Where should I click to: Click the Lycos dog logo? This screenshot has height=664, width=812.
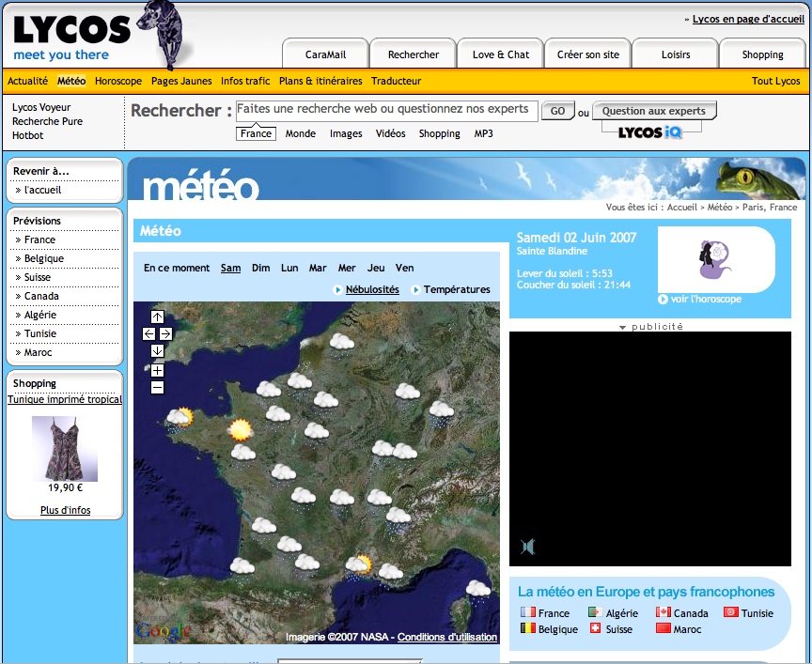tap(163, 34)
